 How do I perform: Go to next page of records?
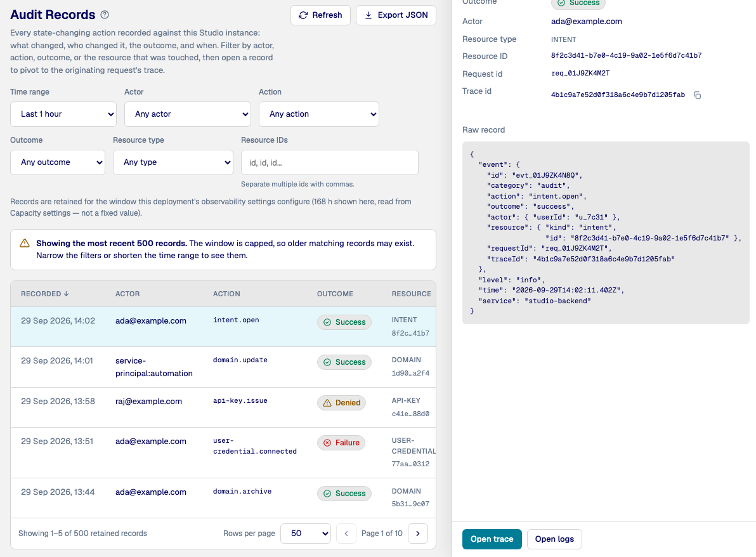click(x=417, y=534)
